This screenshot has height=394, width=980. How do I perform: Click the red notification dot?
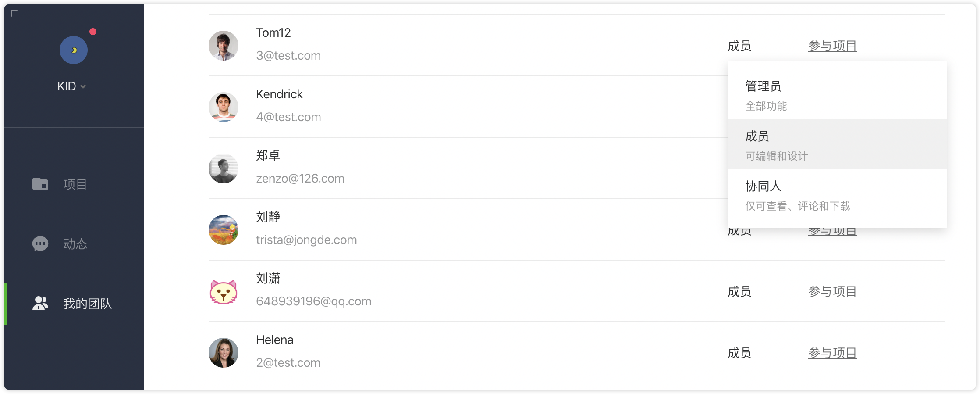pos(93,32)
